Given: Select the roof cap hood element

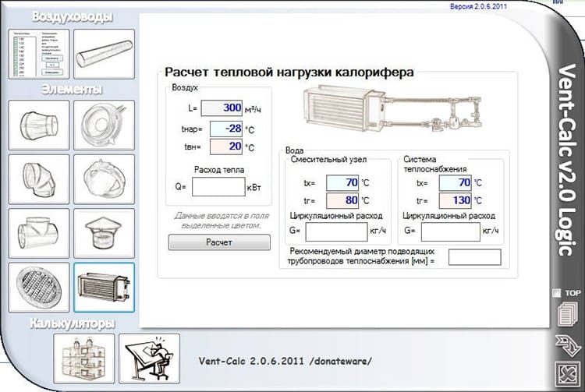Looking at the screenshot, I should point(104,233).
